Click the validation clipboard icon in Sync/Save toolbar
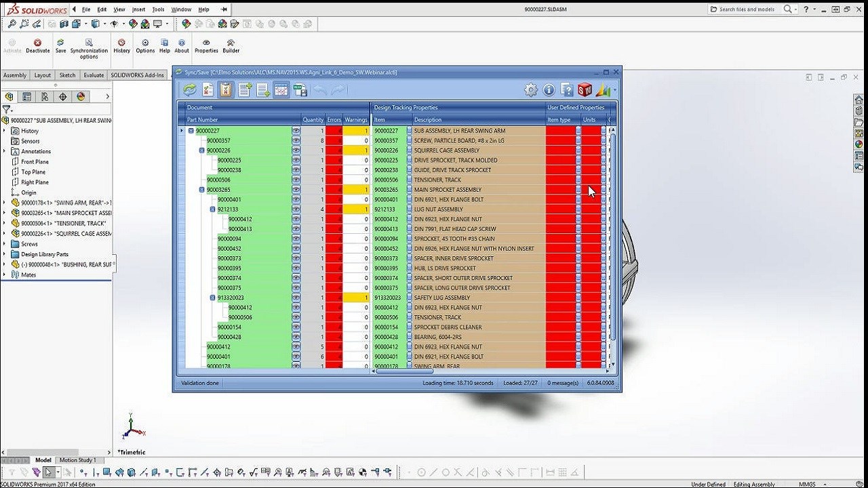Viewport: 868px width, 488px height. pyautogui.click(x=226, y=89)
